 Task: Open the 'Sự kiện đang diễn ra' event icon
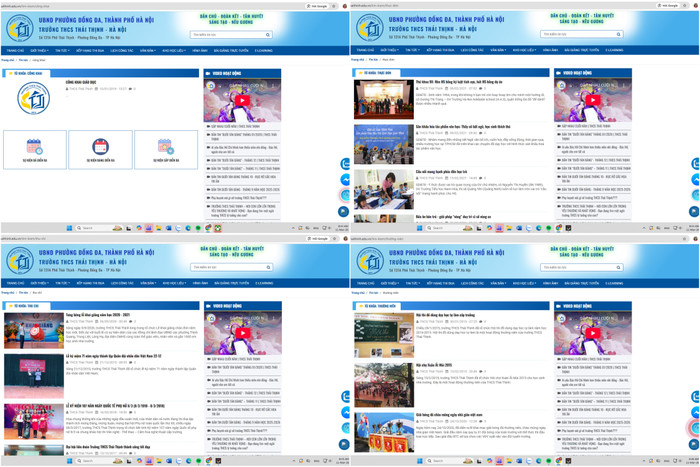point(100,147)
